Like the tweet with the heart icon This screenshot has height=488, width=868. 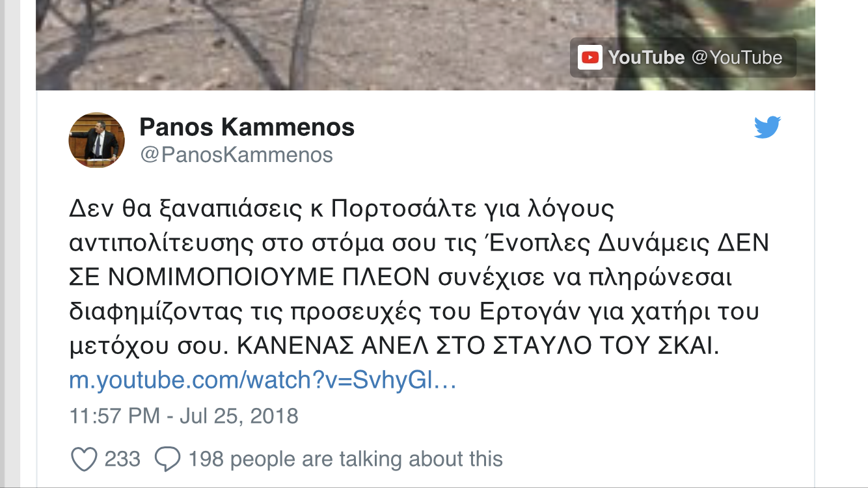point(84,459)
